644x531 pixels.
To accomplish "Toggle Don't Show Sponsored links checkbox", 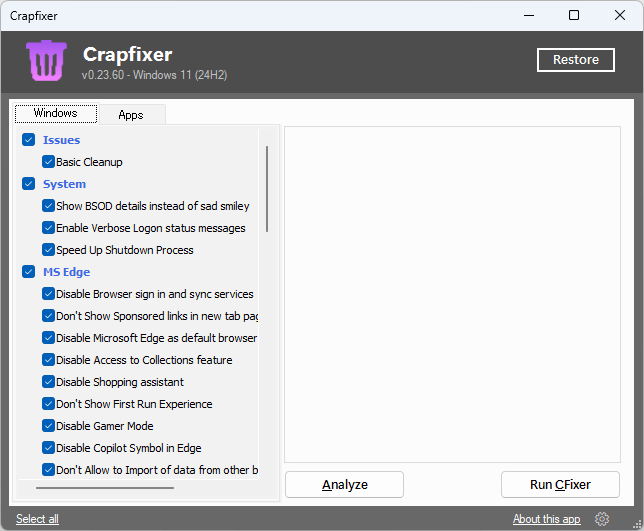I will tap(48, 316).
